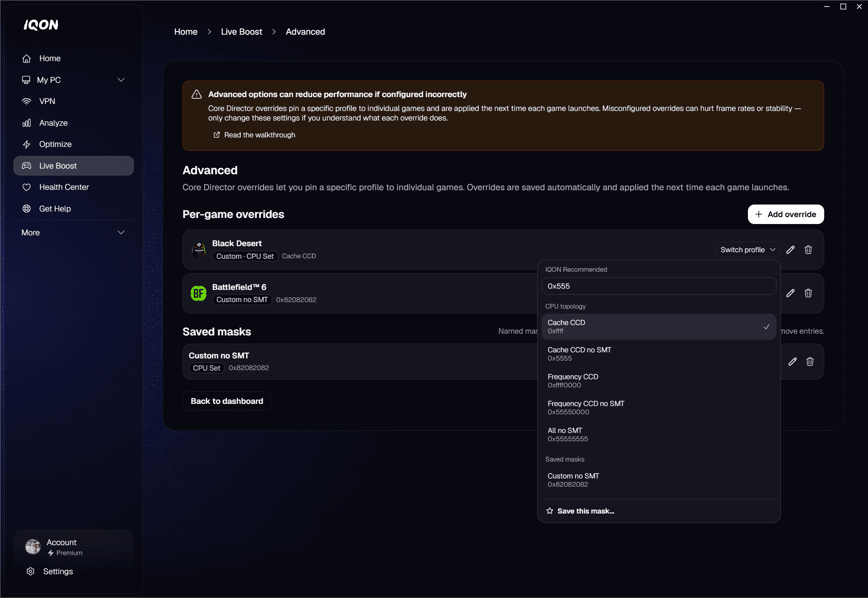
Task: Select Custom no SMT from saved masks list
Action: coord(659,480)
